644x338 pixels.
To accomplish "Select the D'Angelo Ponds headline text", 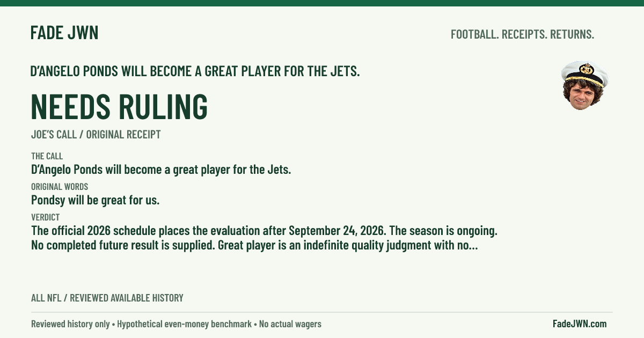I will coord(195,71).
